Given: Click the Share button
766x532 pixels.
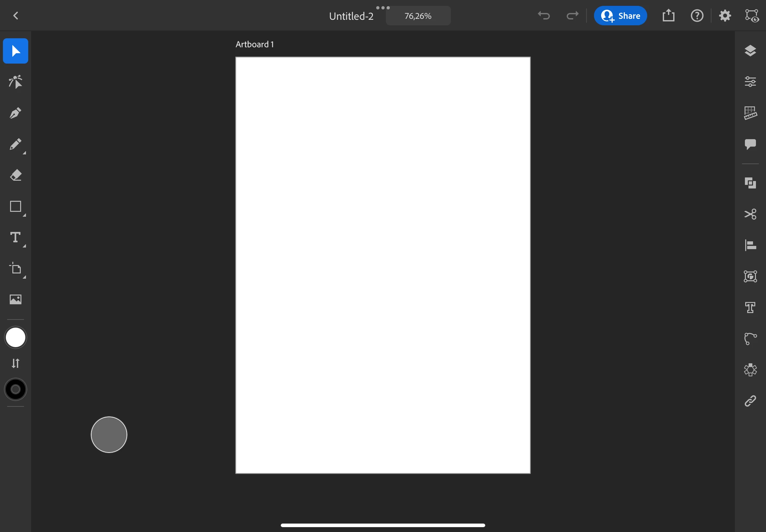Looking at the screenshot, I should pos(620,16).
